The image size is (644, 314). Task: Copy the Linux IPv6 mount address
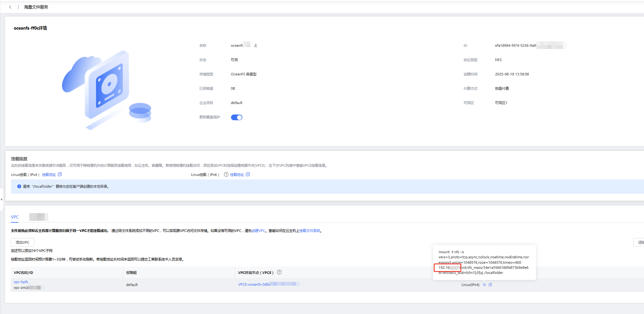tap(248, 174)
